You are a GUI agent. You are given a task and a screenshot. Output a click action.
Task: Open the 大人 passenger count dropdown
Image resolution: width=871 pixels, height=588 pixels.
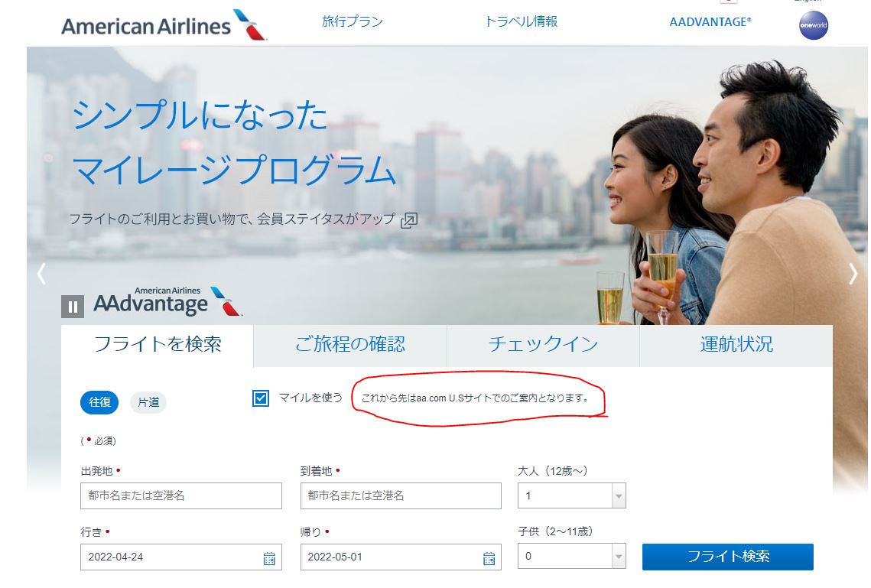point(571,495)
